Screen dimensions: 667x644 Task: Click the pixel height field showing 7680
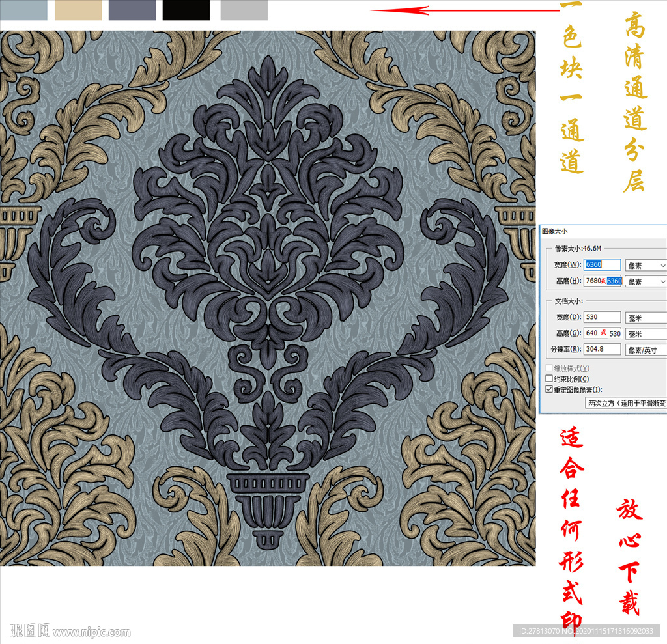tap(603, 281)
